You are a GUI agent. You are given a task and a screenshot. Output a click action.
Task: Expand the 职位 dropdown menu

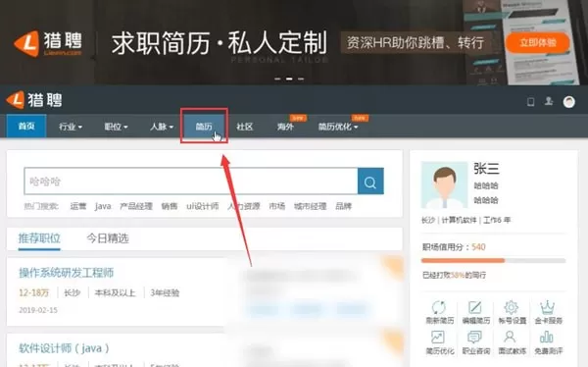(116, 127)
